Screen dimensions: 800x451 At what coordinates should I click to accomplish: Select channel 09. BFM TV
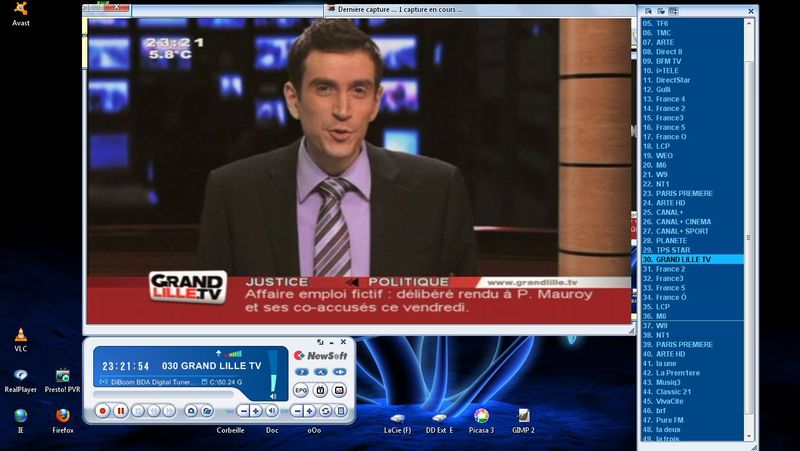692,61
